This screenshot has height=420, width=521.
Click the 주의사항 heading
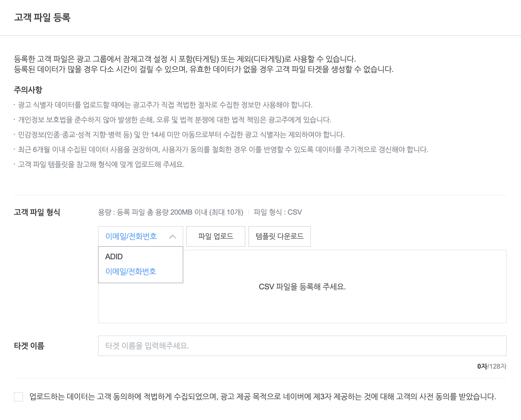point(28,90)
